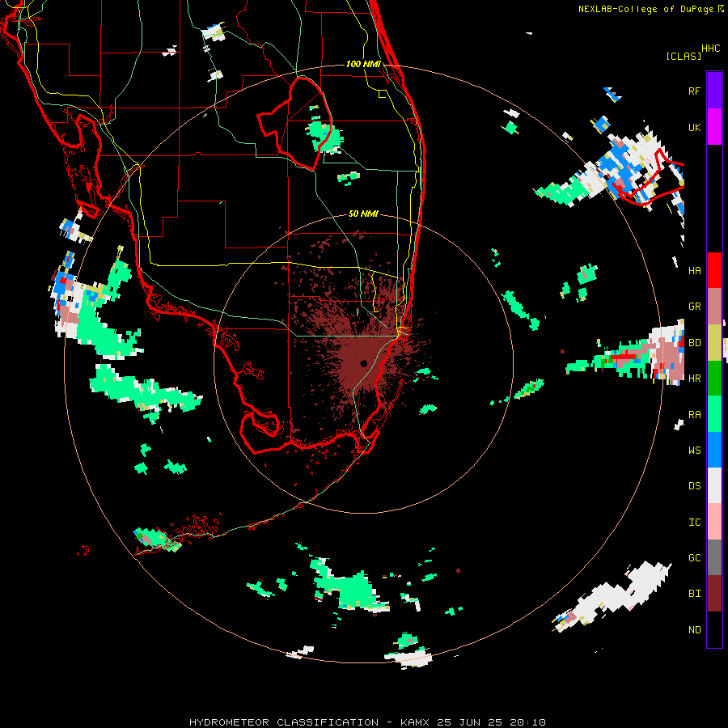Click the DS legend label
This screenshot has height=728, width=728.
tap(694, 486)
